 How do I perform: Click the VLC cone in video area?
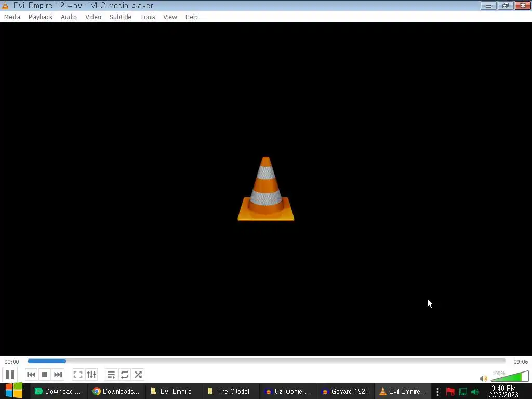[265, 189]
